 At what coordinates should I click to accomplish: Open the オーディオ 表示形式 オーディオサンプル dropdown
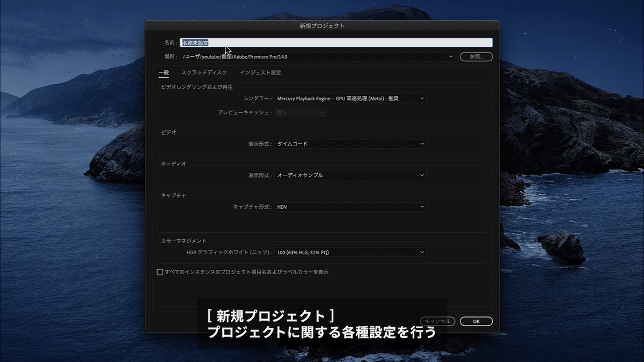tap(350, 175)
